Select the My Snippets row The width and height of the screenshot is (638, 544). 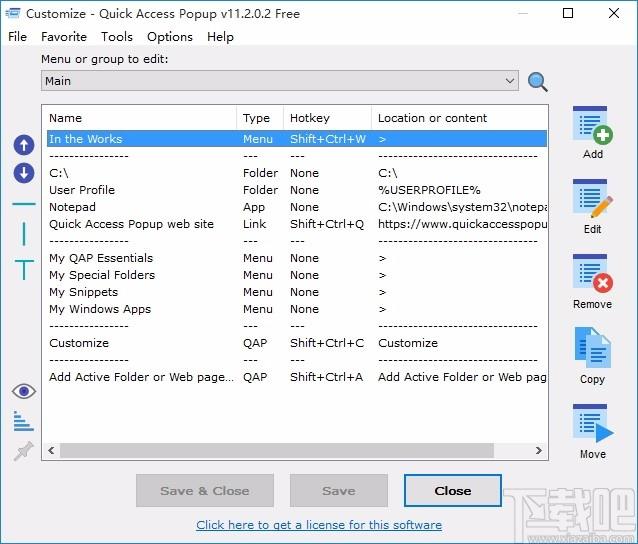coord(297,292)
